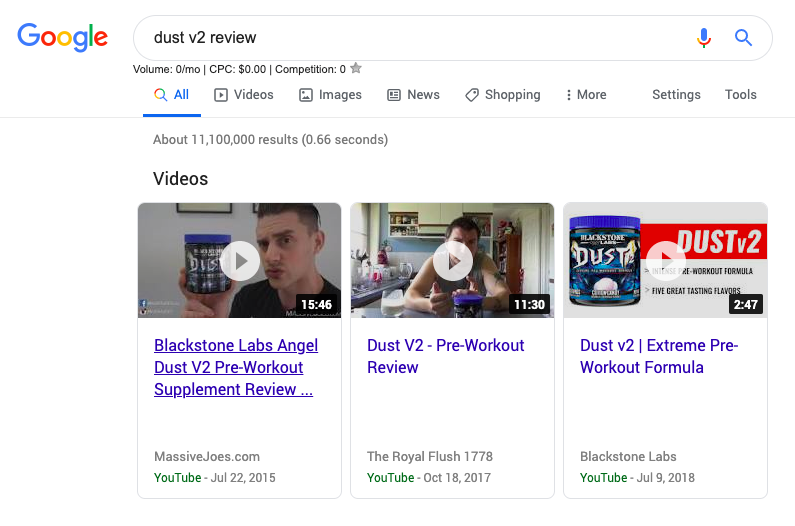
Task: Open Dust V2 - Pre-Workout Review link
Action: (x=445, y=356)
